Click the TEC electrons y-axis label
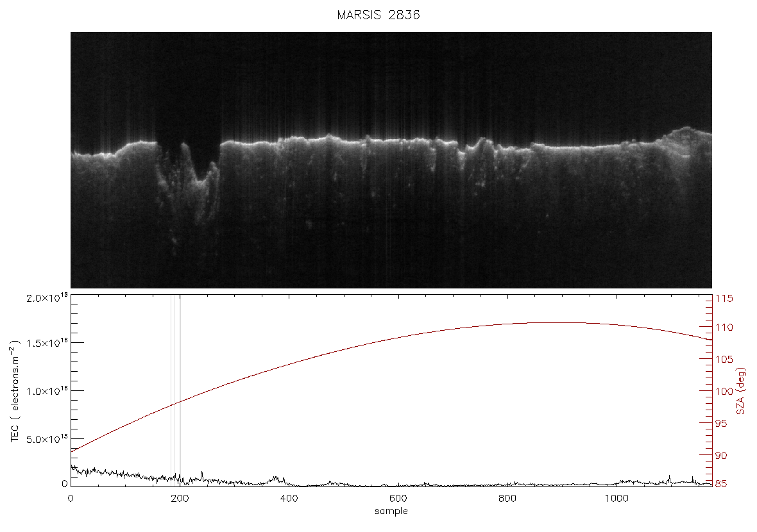Image resolution: width=757 pixels, height=532 pixels. click(x=15, y=390)
